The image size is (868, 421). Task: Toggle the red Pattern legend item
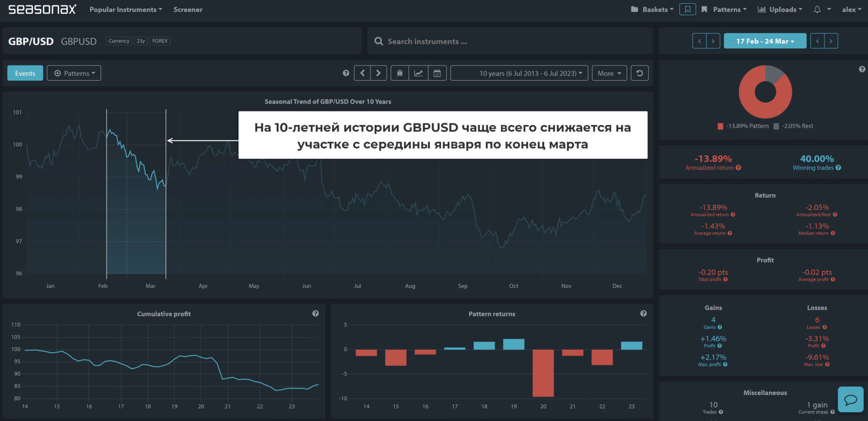[743, 126]
